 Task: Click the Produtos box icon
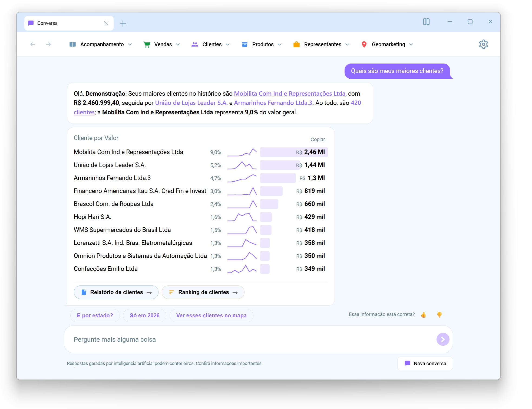pyautogui.click(x=244, y=44)
